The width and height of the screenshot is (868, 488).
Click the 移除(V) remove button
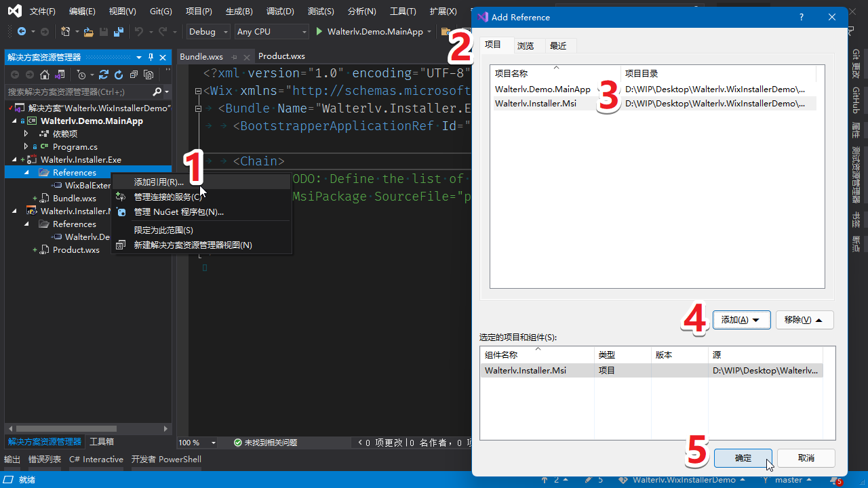tap(804, 320)
